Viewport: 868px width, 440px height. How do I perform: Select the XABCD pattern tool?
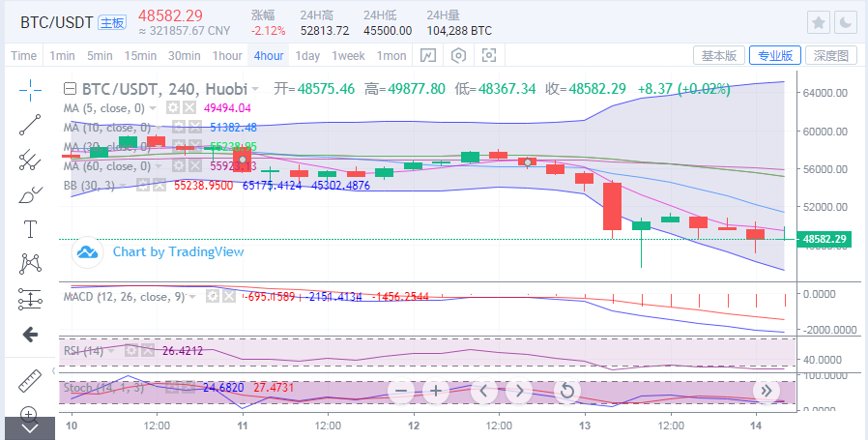coord(30,264)
